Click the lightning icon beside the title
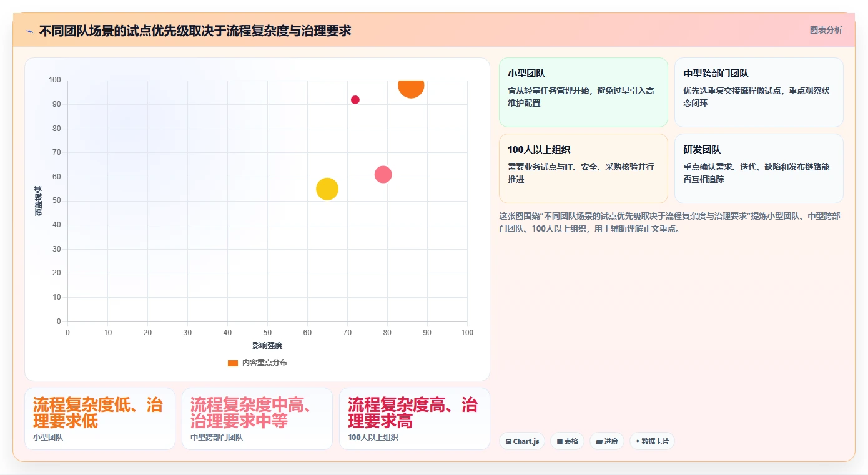868x475 pixels. tap(29, 31)
